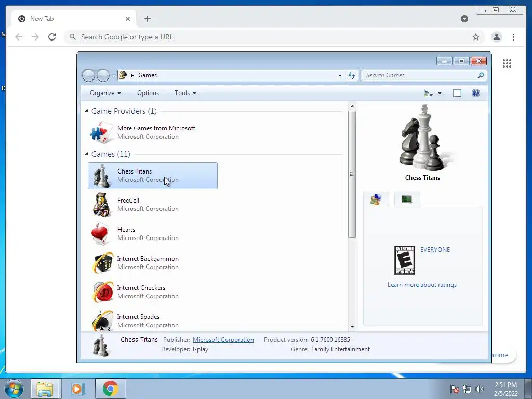
Task: Launch Windows Media Player from the taskbar
Action: 77,389
